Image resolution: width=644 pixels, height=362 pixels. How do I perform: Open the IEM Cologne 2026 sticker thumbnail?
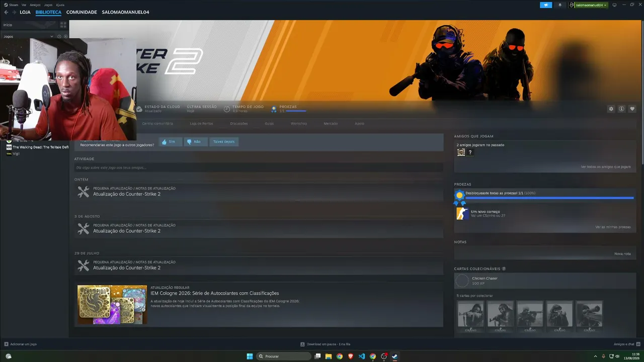coord(112,305)
